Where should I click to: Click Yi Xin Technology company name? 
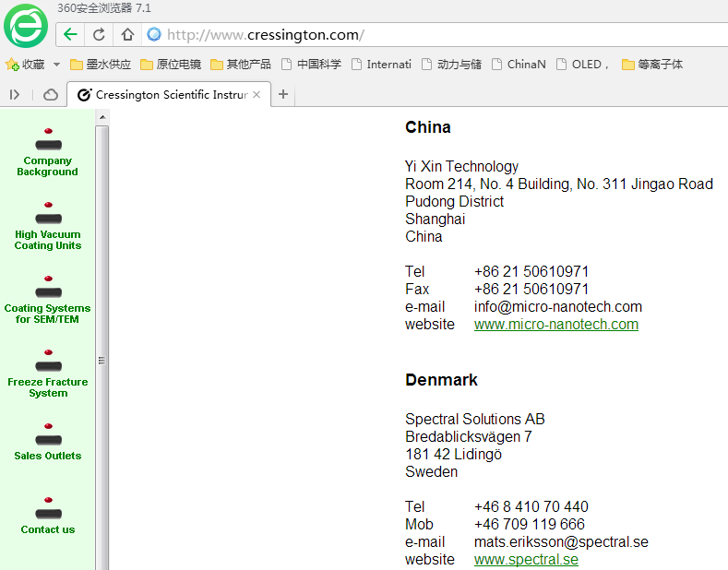(x=461, y=166)
